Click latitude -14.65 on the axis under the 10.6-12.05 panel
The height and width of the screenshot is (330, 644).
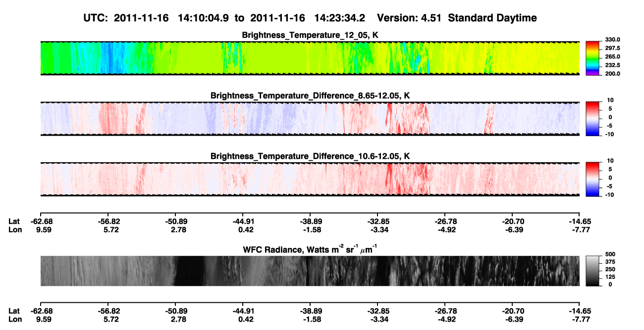580,221
